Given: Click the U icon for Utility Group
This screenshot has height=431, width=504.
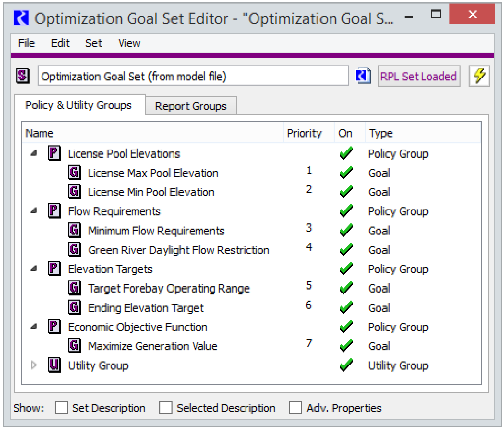Looking at the screenshot, I should (54, 365).
